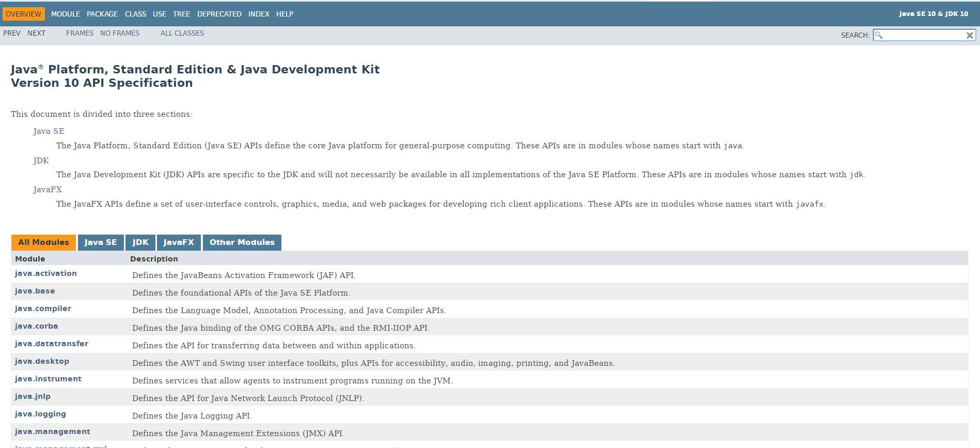Screen dimensions: 980x448
Task: Open the java.compiler module
Action: 43,308
